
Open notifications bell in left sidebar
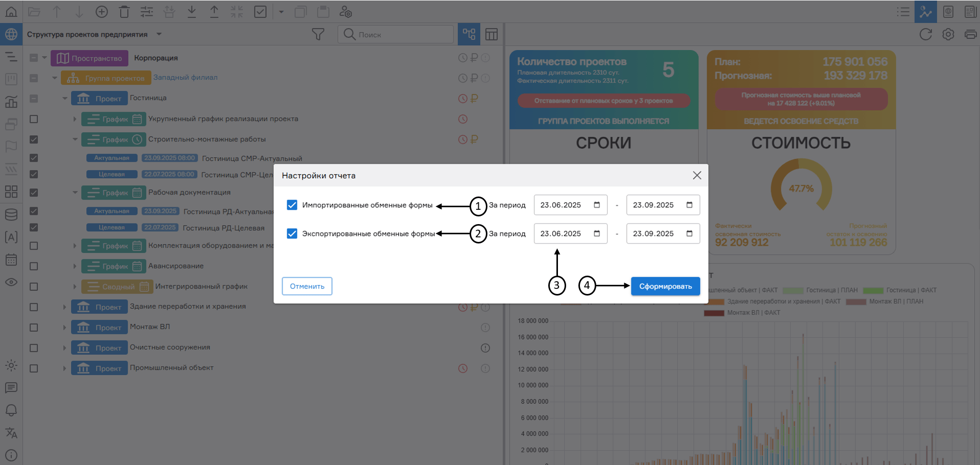tap(11, 410)
